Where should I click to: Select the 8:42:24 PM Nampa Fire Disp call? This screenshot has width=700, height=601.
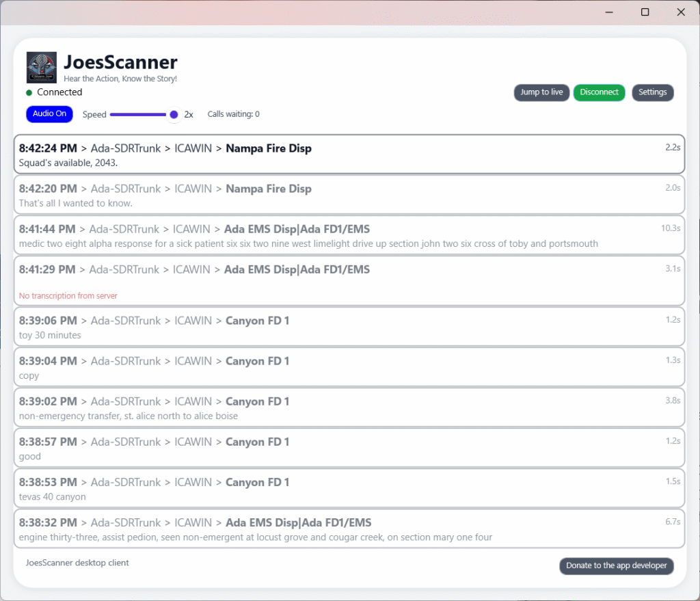pos(349,155)
